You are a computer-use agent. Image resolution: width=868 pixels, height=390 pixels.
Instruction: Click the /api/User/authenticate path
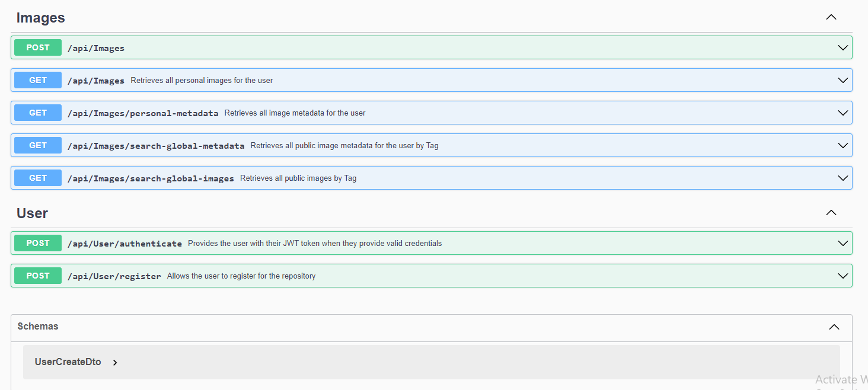click(x=125, y=244)
